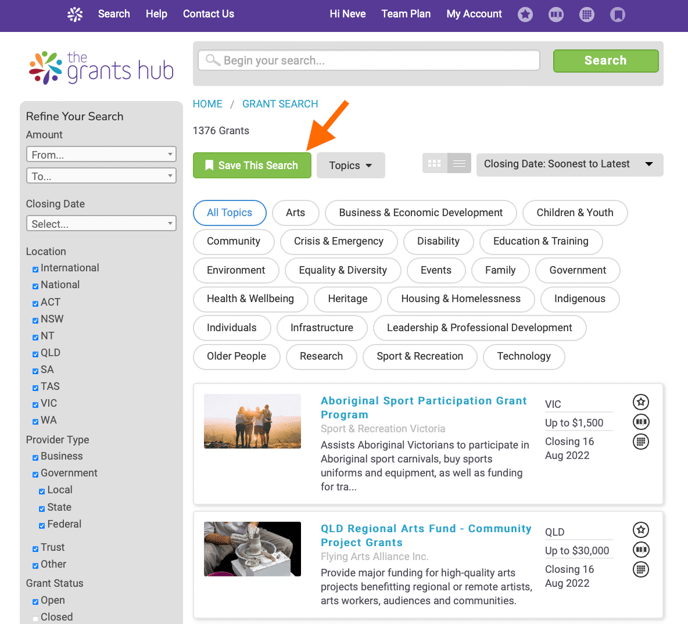
Task: Click the calendar grid icon in top bar
Action: click(587, 14)
